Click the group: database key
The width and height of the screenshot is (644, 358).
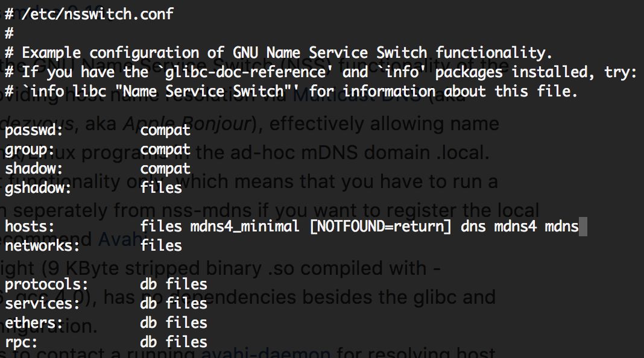tap(30, 149)
